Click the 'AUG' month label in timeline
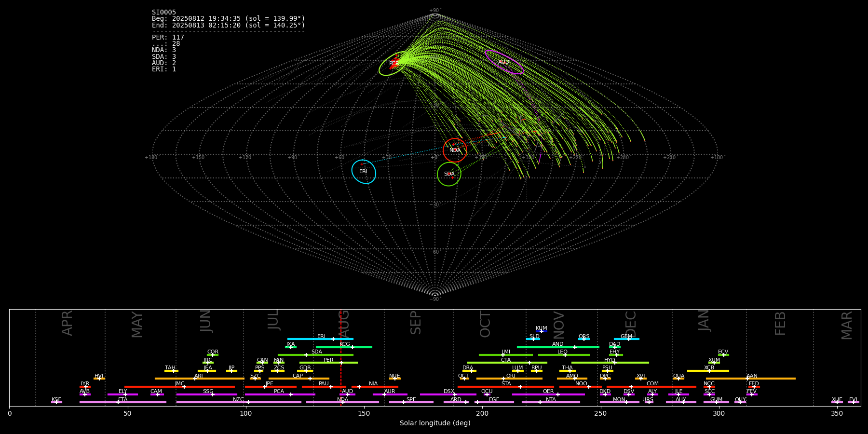Viewport: 868px width, 434px height. click(344, 324)
